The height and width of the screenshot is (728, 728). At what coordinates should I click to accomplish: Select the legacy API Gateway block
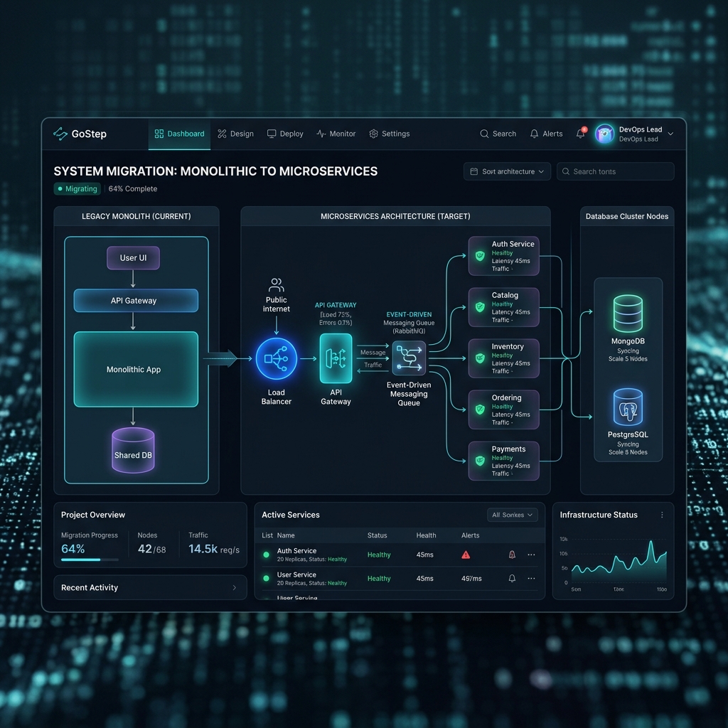point(136,301)
